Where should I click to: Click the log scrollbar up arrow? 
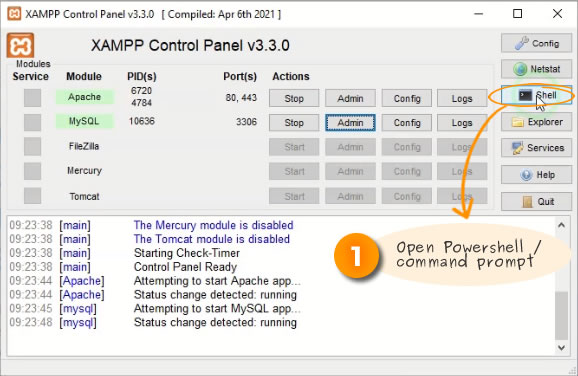[x=561, y=225]
